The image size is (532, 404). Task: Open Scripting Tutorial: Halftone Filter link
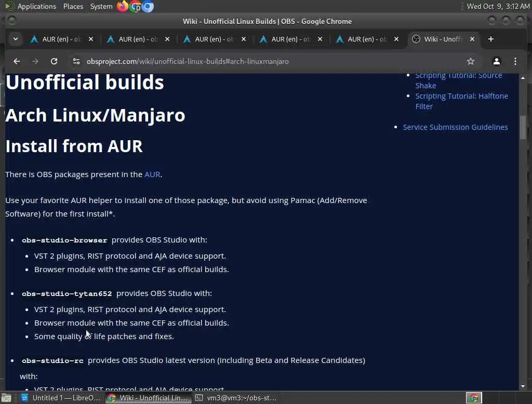point(461,101)
